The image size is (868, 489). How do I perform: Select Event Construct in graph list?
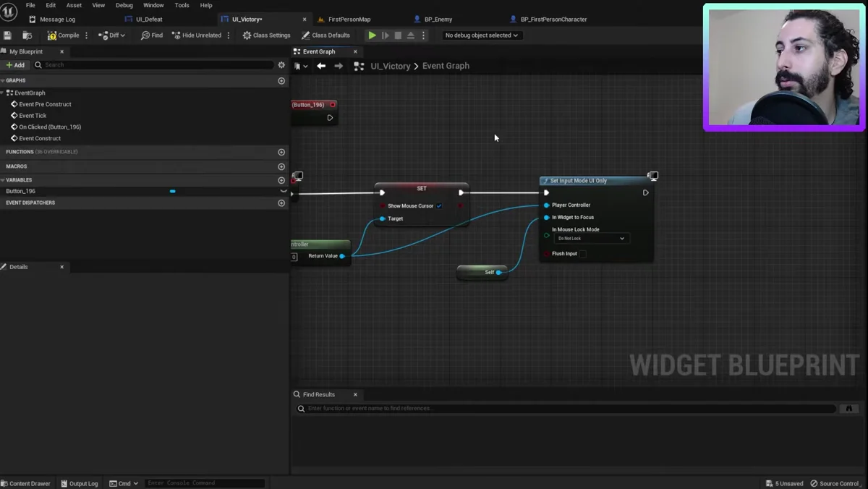(40, 138)
